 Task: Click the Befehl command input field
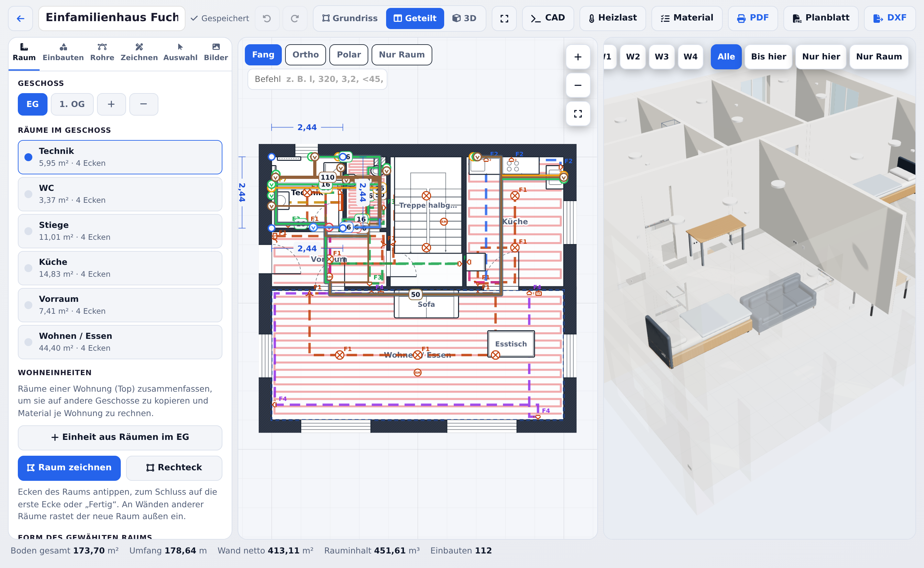click(x=317, y=79)
